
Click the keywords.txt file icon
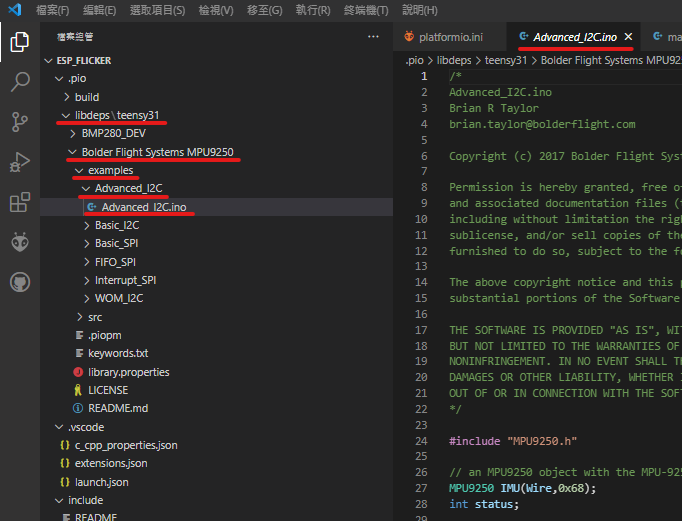tap(79, 353)
